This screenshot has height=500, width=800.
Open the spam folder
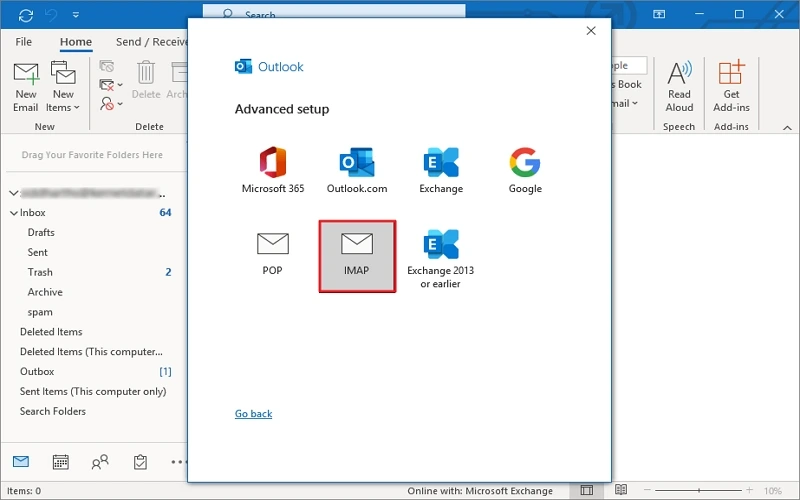coord(40,312)
